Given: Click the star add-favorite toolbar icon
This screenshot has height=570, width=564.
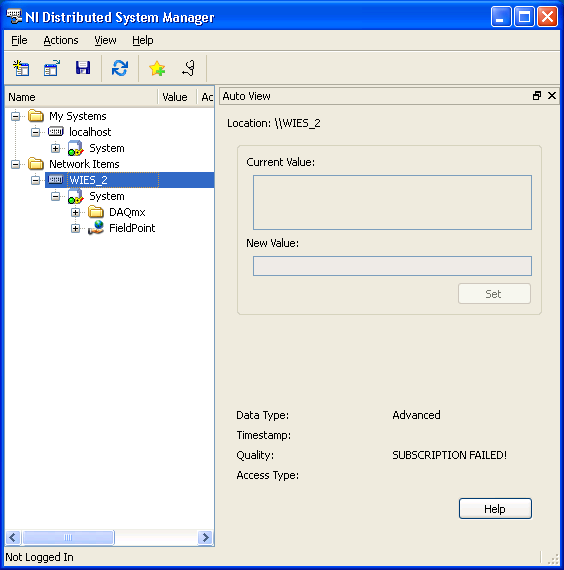Looking at the screenshot, I should click(157, 68).
